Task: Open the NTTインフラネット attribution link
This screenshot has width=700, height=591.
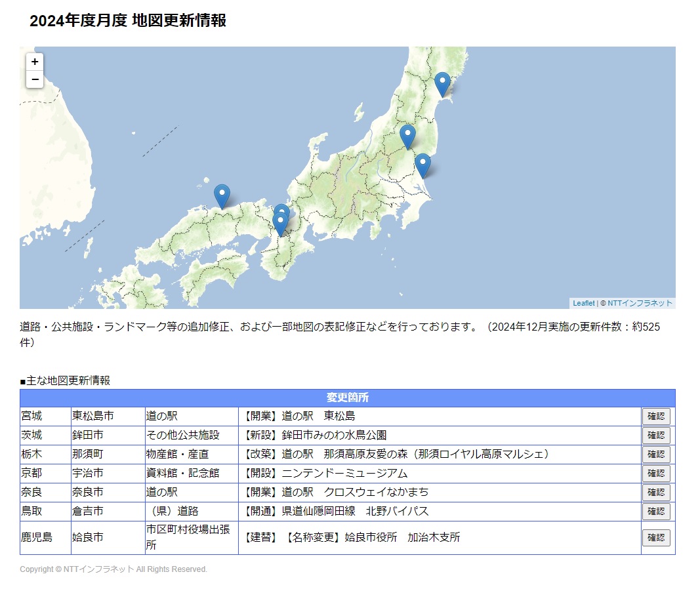Action: tap(640, 303)
